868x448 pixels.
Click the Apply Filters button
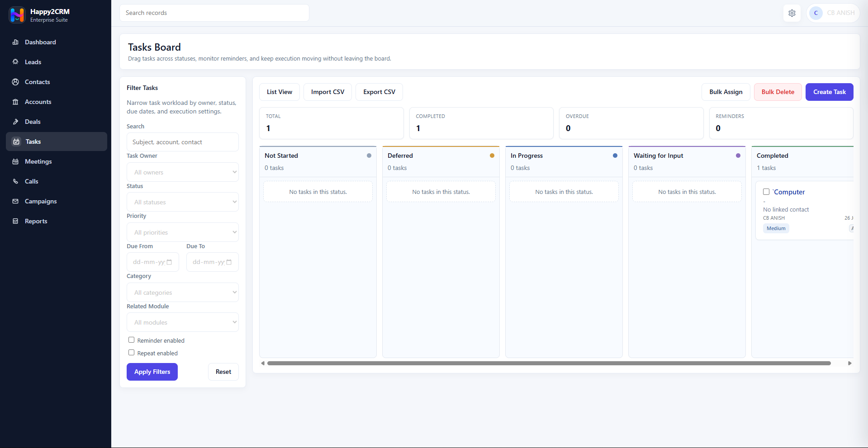(x=152, y=372)
